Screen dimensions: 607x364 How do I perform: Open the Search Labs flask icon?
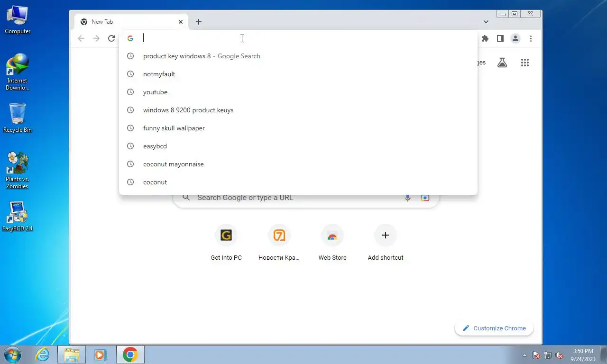coord(502,63)
